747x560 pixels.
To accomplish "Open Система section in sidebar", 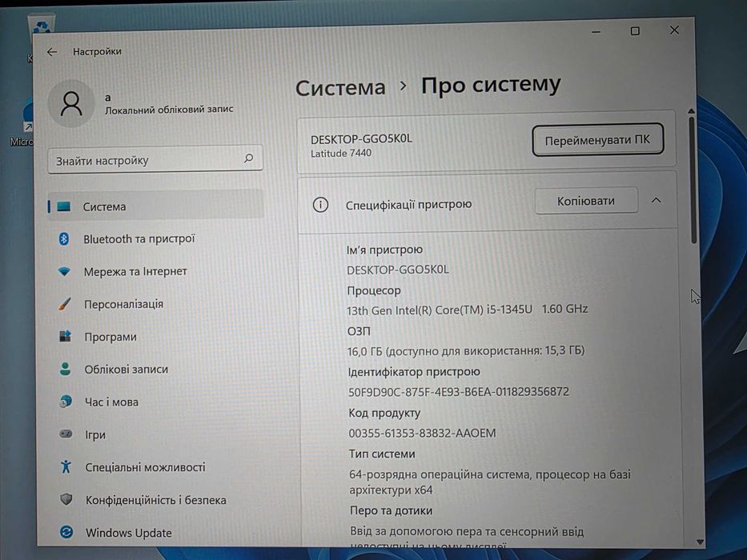I will (x=156, y=206).
